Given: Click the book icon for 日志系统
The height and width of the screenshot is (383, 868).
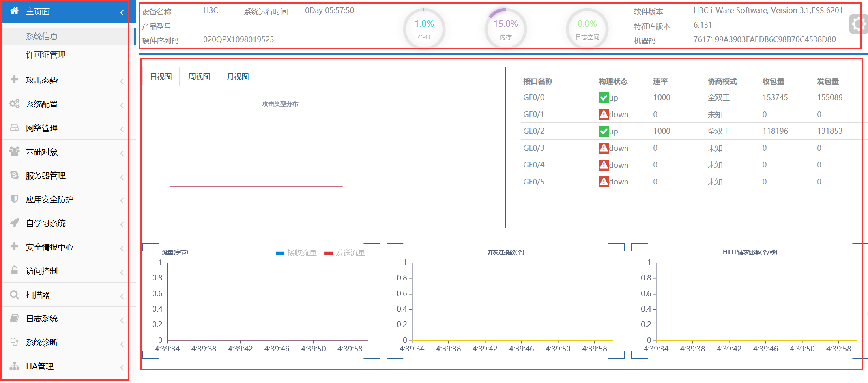Looking at the screenshot, I should coord(14,318).
